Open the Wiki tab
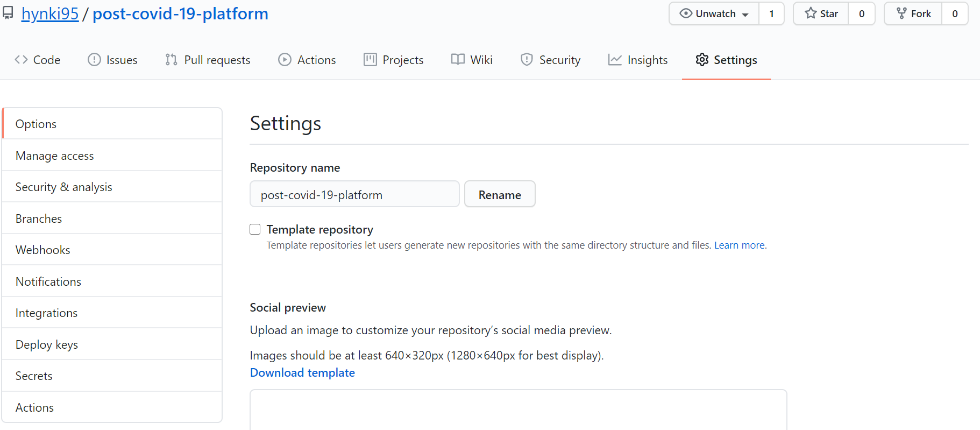 tap(472, 60)
